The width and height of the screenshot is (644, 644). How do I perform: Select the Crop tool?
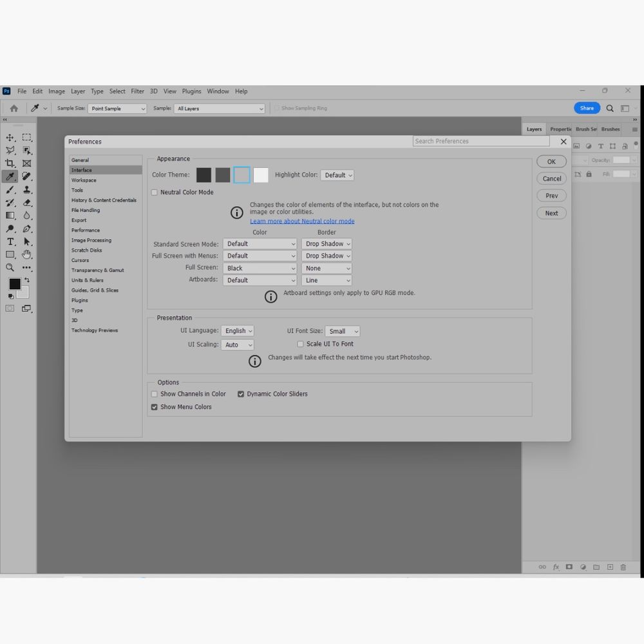(10, 163)
